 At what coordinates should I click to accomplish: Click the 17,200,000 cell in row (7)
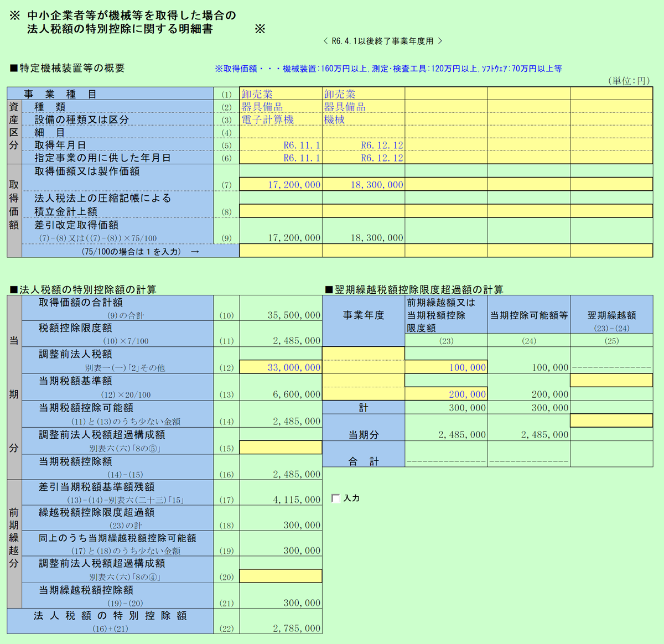tap(281, 184)
